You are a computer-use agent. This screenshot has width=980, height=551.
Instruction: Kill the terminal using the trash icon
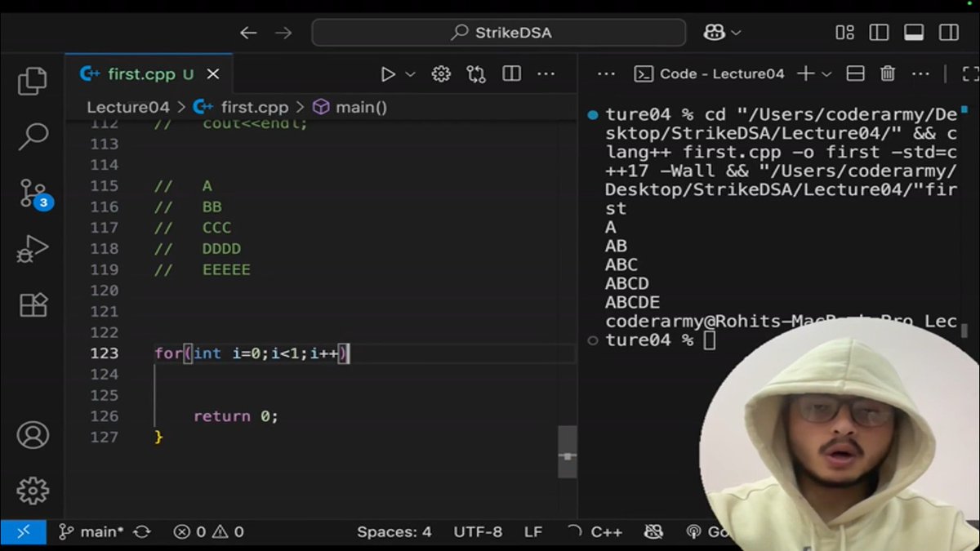tap(888, 73)
